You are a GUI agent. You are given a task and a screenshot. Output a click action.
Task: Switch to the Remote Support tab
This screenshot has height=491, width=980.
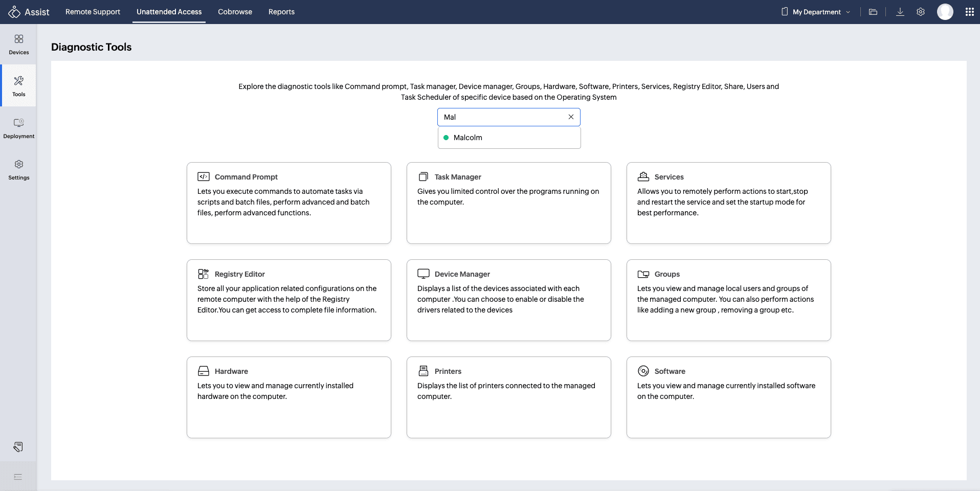point(93,12)
